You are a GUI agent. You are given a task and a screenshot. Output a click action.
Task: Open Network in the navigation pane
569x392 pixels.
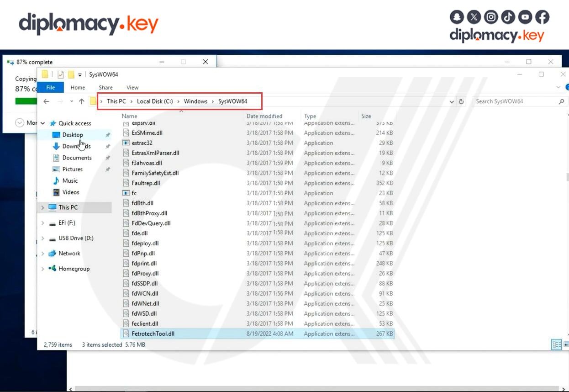(69, 253)
